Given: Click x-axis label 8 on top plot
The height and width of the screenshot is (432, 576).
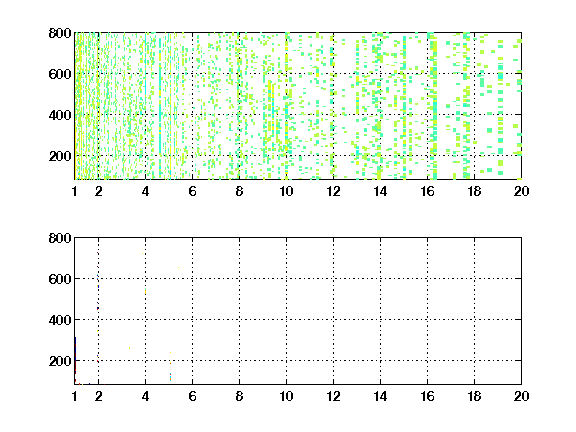Looking at the screenshot, I should (x=239, y=191).
